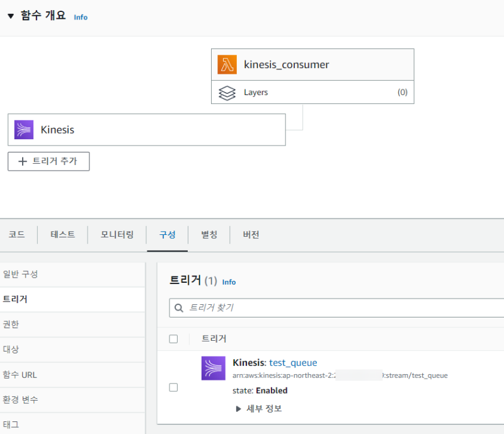The height and width of the screenshot is (434, 504).
Task: Check the Kinesis test_queue trigger checkbox
Action: coord(174,387)
